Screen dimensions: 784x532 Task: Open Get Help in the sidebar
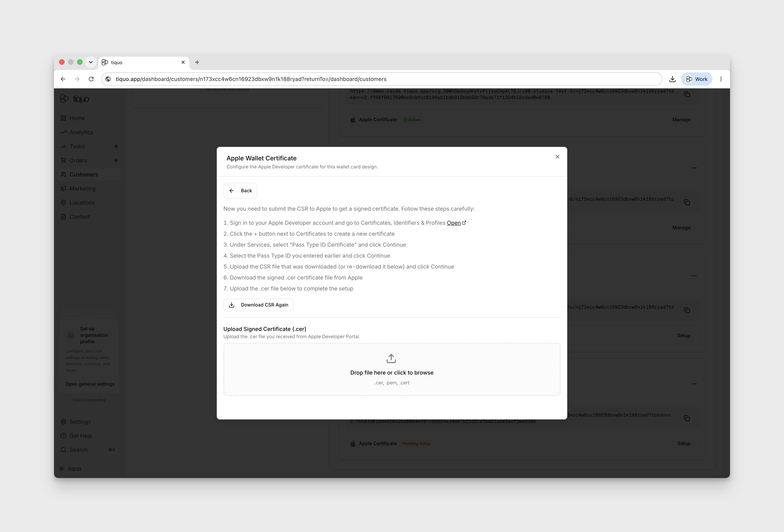click(x=89, y=436)
